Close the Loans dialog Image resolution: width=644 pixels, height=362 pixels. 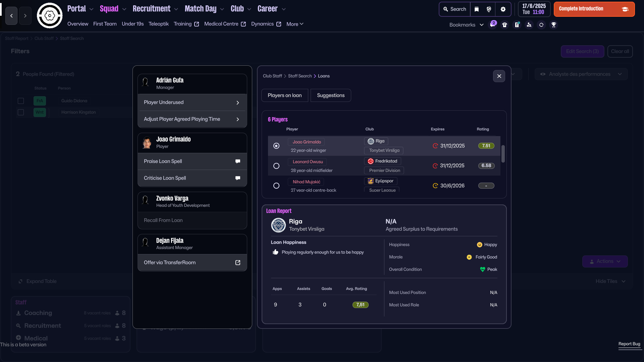click(499, 76)
